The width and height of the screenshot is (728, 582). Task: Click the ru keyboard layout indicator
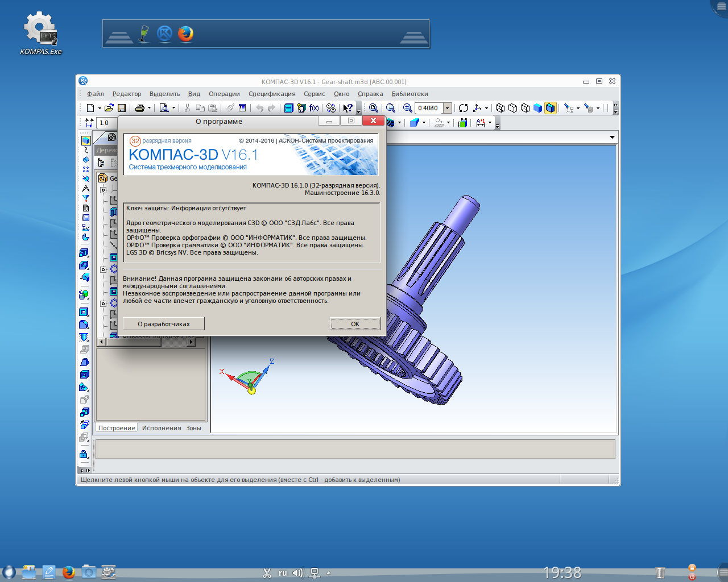pos(283,573)
